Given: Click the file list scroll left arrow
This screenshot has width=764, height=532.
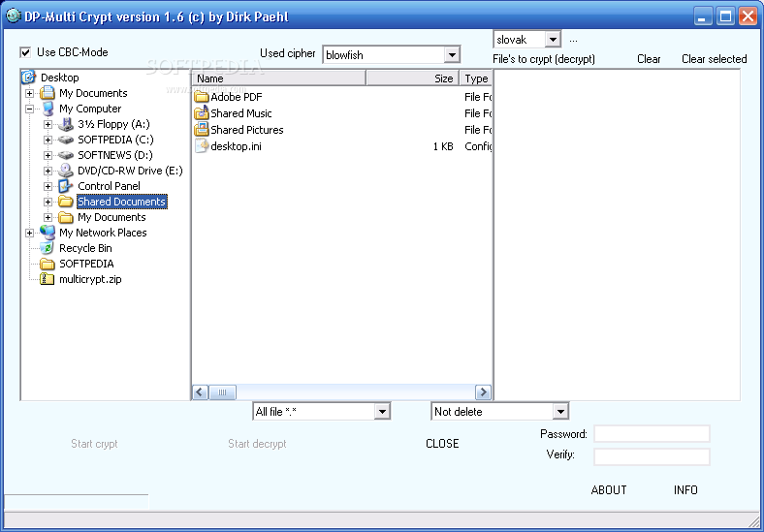Looking at the screenshot, I should click(x=201, y=392).
